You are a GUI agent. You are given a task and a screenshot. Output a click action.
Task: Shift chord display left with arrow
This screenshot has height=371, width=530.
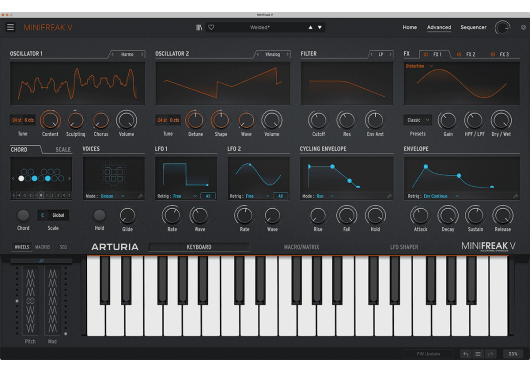(x=13, y=178)
